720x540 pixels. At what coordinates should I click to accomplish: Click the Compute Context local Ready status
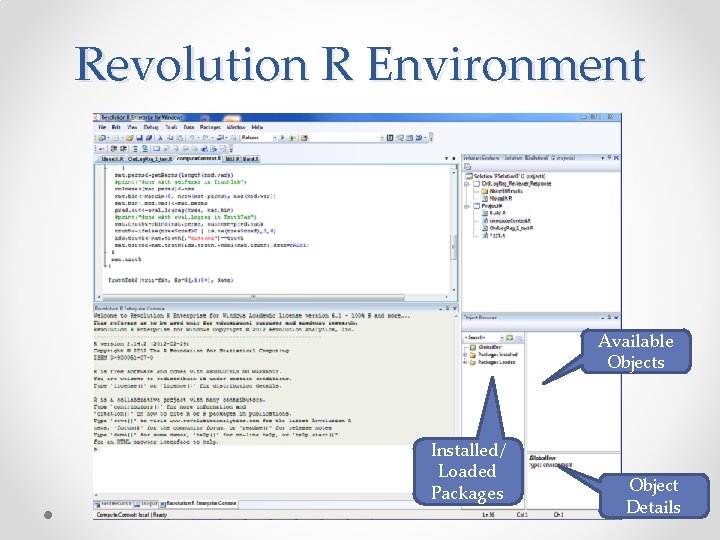(x=132, y=515)
